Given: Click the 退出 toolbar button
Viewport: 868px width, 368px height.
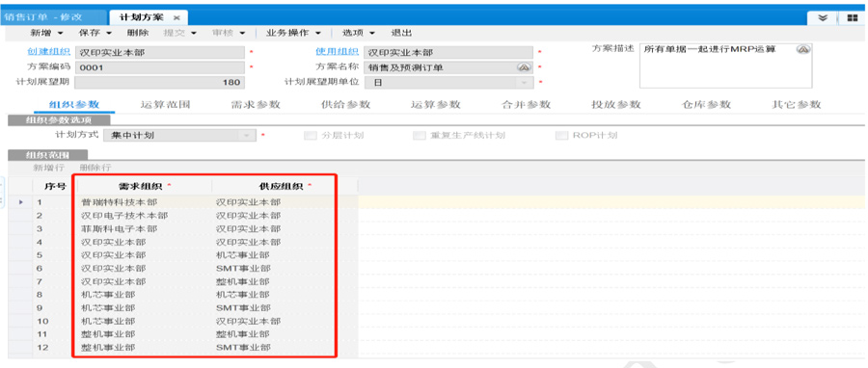Looking at the screenshot, I should pos(401,33).
